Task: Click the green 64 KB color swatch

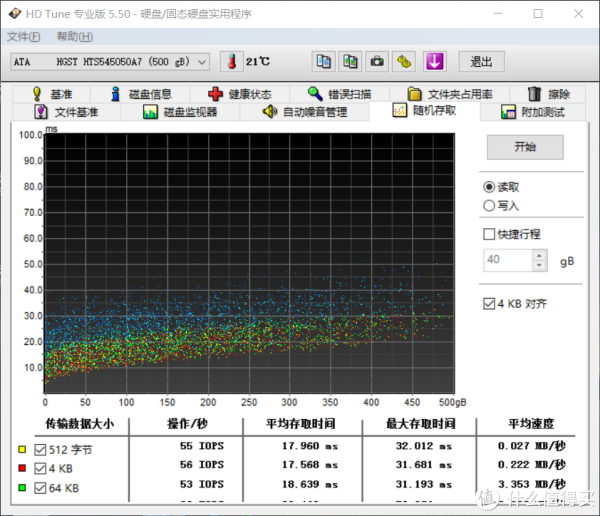Action: tap(22, 488)
